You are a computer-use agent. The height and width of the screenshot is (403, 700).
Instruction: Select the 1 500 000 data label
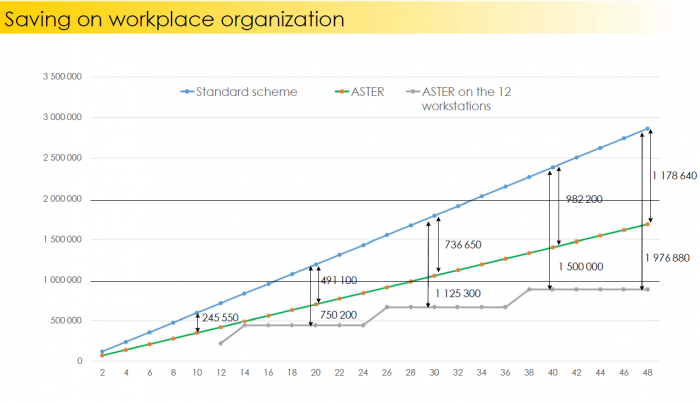(581, 266)
